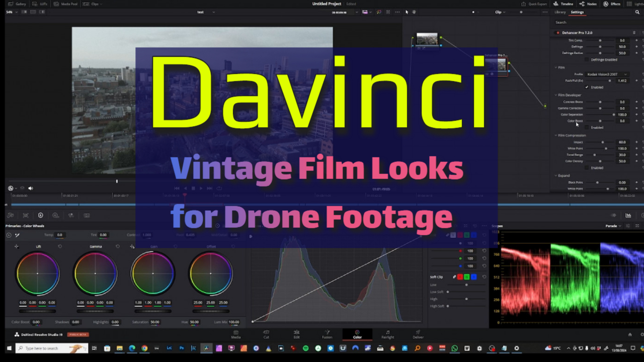
Task: Switch to the Deliver page
Action: (x=418, y=334)
